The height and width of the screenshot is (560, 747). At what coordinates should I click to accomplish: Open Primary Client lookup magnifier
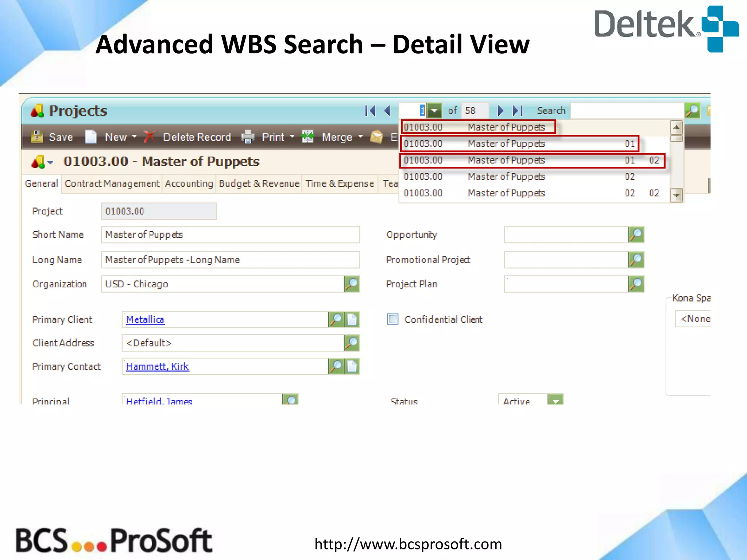coord(336,319)
